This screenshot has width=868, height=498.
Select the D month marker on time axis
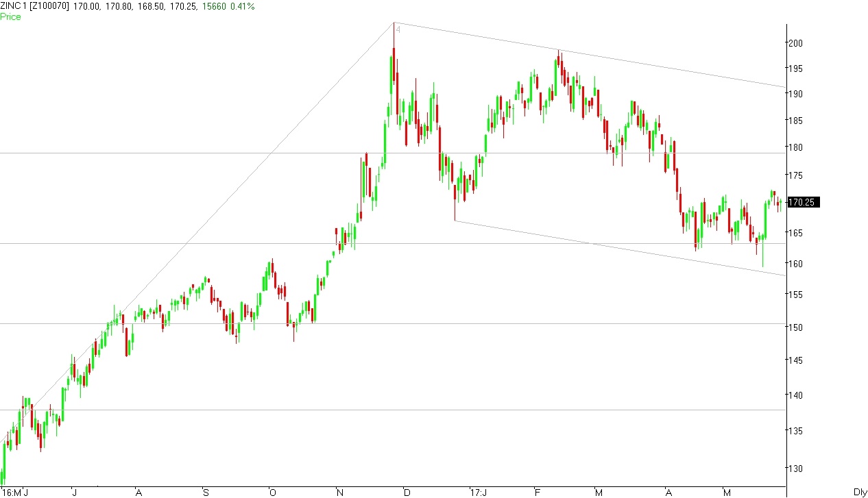pos(407,492)
